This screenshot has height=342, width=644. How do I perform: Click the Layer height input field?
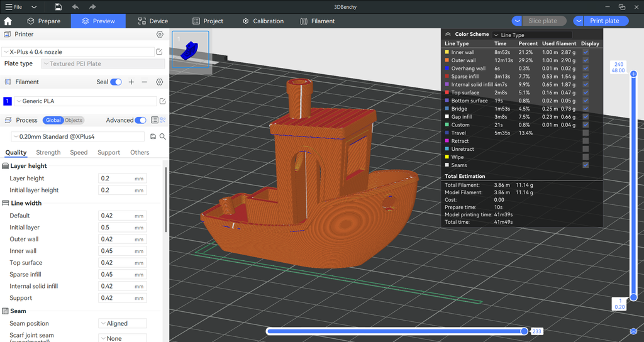(116, 179)
